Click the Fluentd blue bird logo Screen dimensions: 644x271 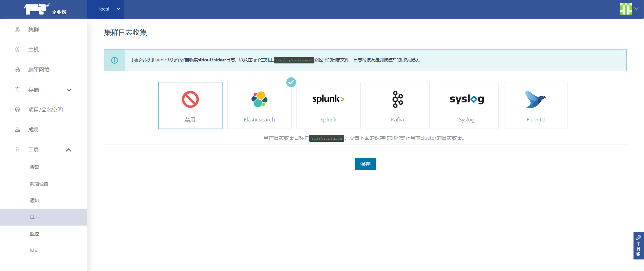(x=536, y=99)
